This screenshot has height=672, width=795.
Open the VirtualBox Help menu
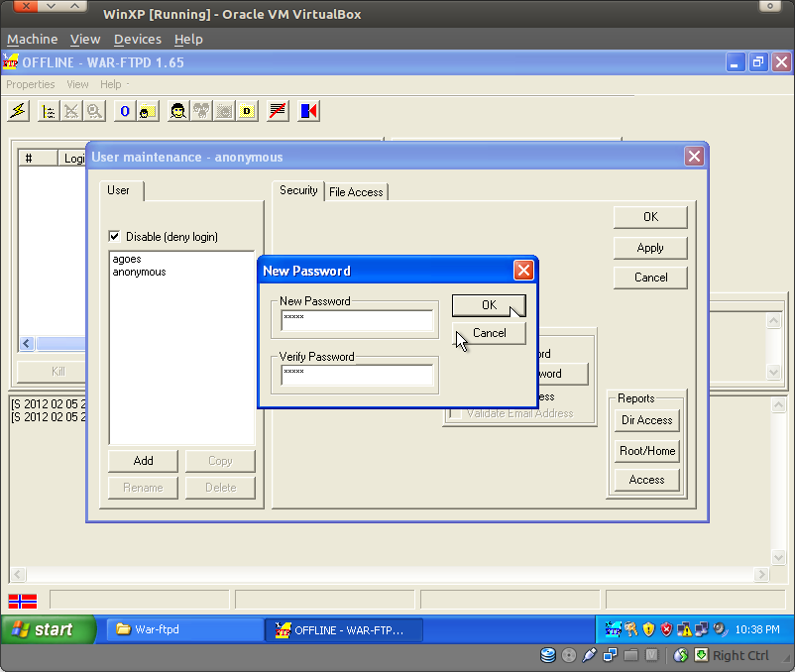coord(188,39)
